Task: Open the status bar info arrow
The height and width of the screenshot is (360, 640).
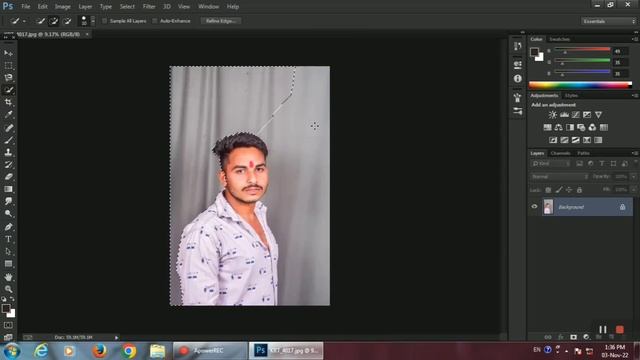Action: point(116,338)
